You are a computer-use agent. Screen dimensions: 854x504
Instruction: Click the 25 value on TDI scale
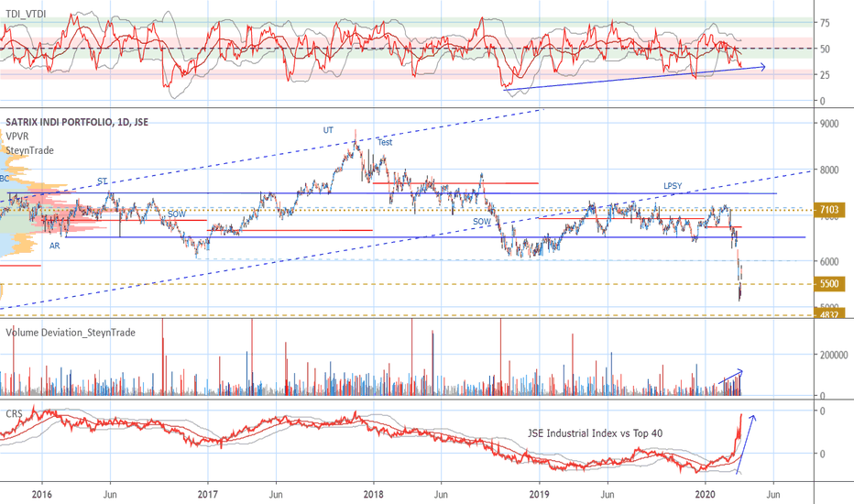[825, 75]
